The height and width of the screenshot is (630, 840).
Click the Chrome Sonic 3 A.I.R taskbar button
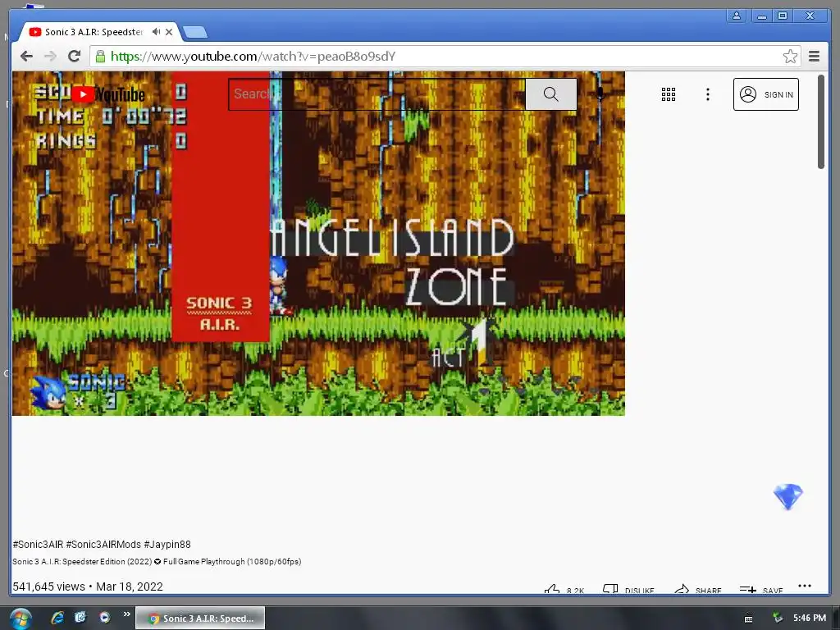tap(200, 619)
